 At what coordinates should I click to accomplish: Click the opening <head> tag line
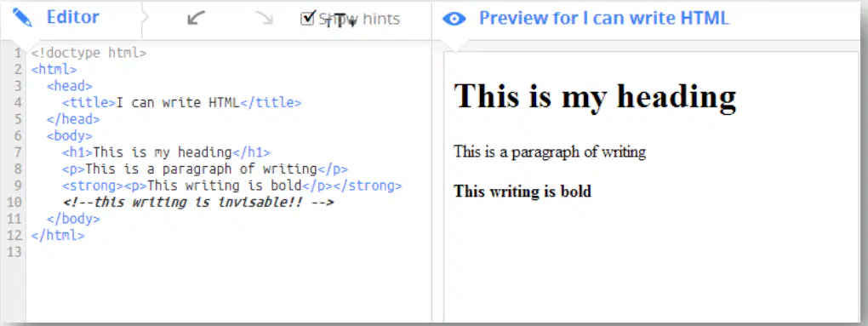tap(69, 86)
